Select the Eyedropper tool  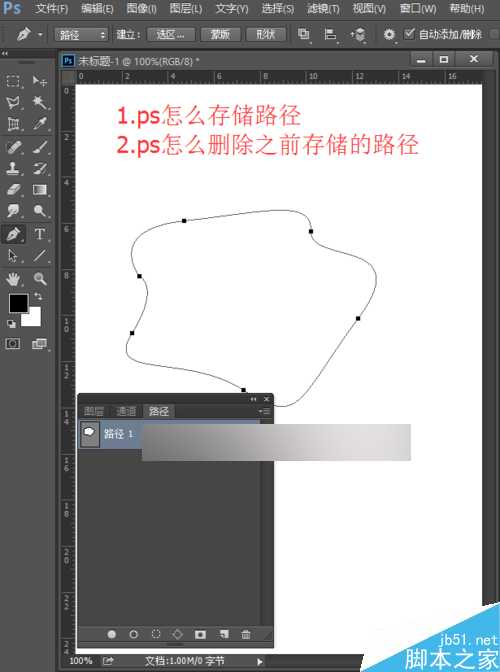[x=39, y=124]
